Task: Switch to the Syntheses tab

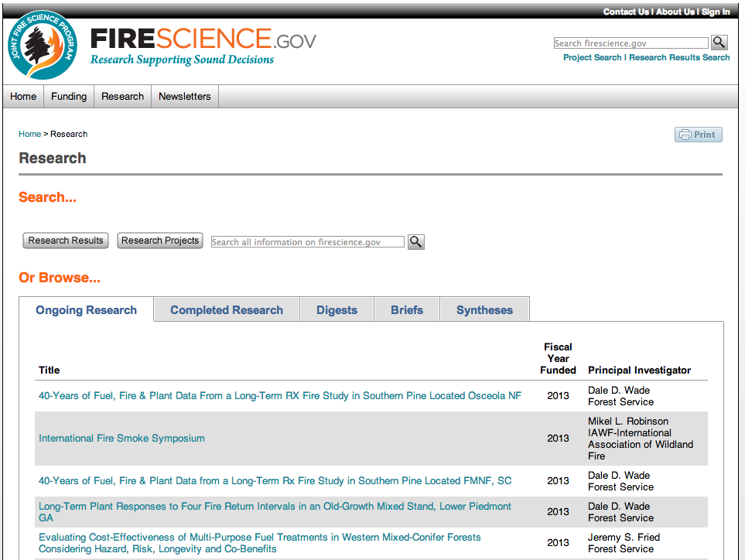Action: click(x=484, y=309)
